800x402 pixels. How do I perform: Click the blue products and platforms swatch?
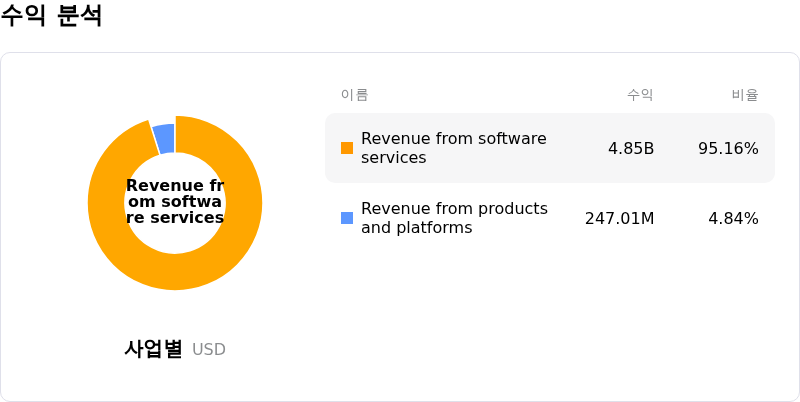tap(347, 218)
